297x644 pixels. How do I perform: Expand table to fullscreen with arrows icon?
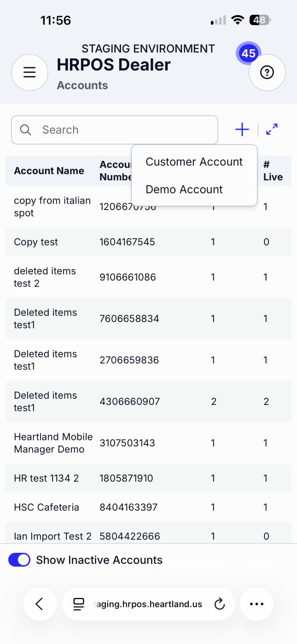point(272,129)
